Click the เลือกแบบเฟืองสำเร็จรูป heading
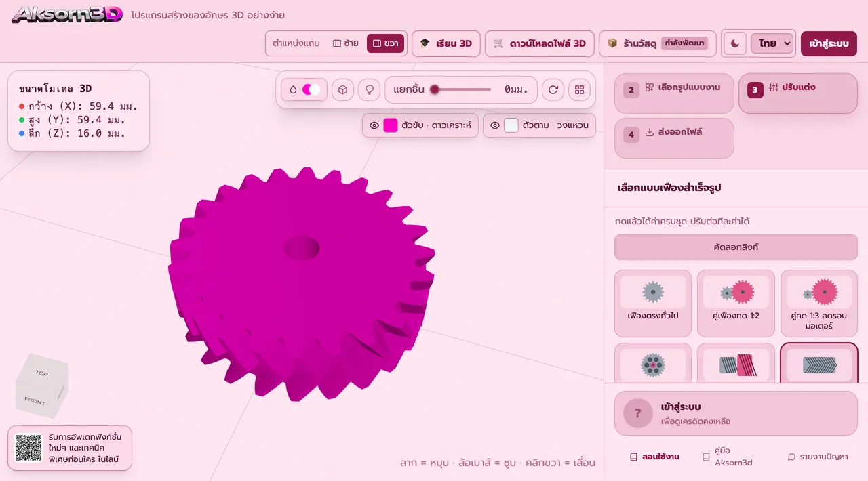868x481 pixels. pos(669,188)
